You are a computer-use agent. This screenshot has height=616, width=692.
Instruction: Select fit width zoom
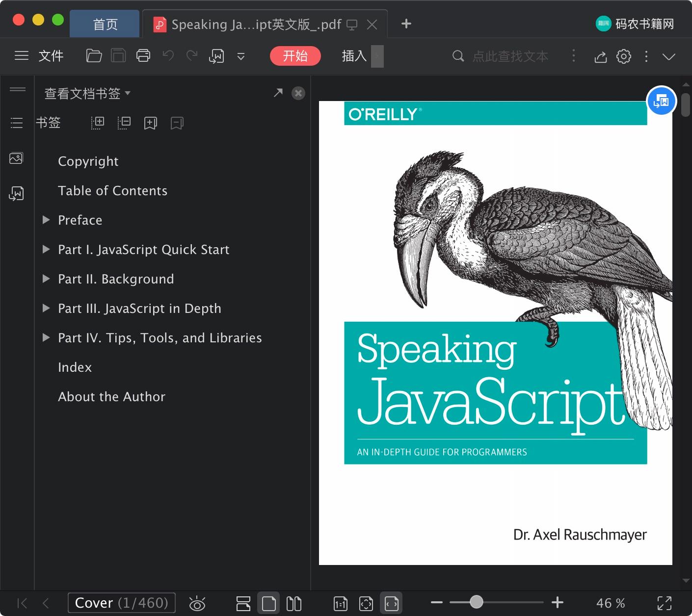coord(392,604)
